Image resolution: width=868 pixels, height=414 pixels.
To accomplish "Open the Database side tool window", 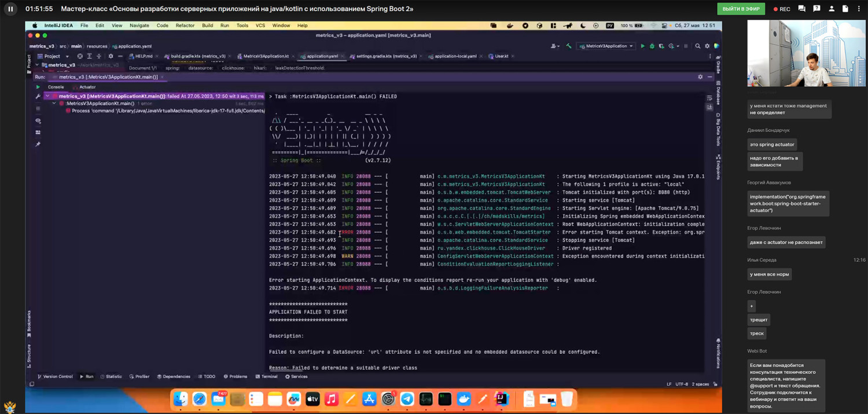I will pyautogui.click(x=718, y=94).
